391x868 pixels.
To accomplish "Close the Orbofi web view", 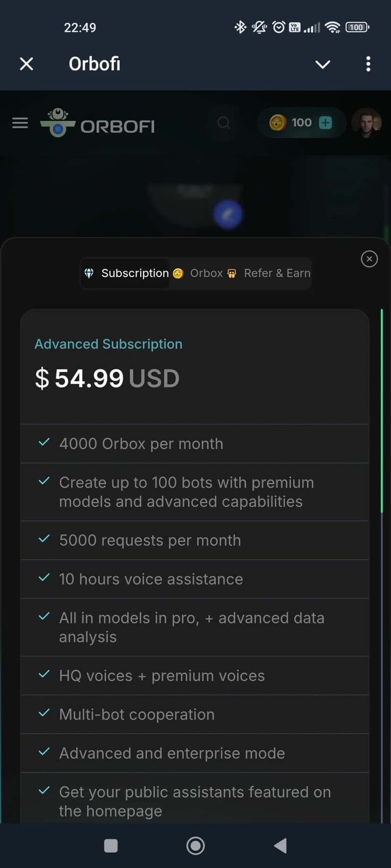I will [26, 64].
